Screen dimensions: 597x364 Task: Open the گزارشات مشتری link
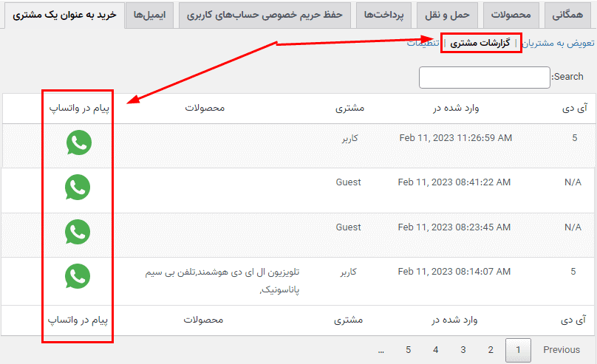[480, 43]
